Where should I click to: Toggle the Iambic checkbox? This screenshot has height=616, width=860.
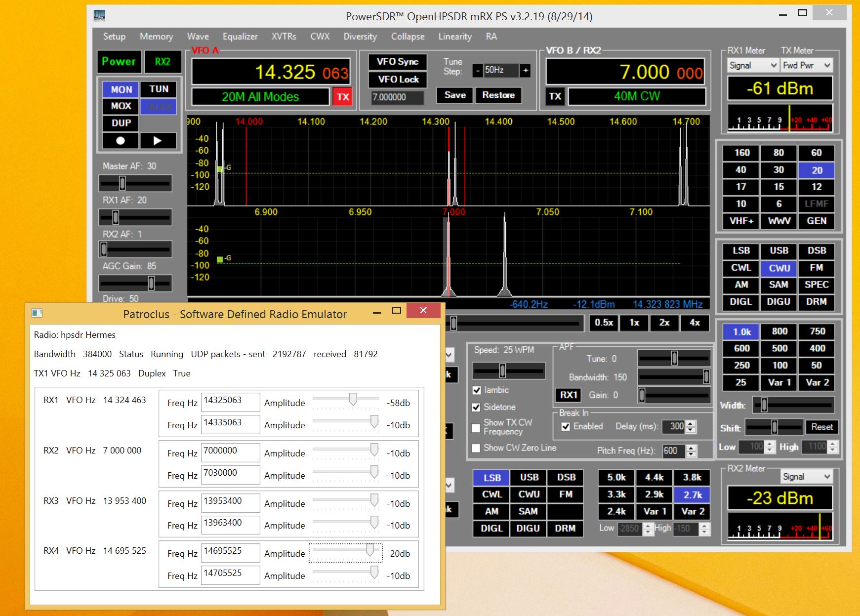477,390
